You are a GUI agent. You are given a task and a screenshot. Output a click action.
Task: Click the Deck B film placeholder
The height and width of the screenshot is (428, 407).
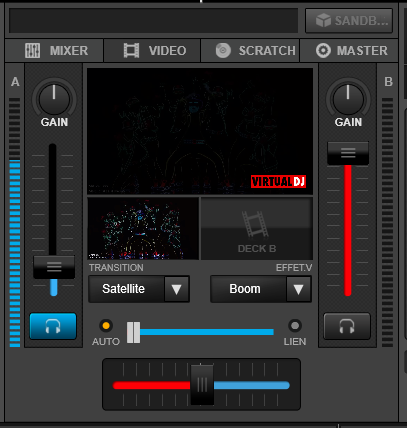pyautogui.click(x=256, y=228)
